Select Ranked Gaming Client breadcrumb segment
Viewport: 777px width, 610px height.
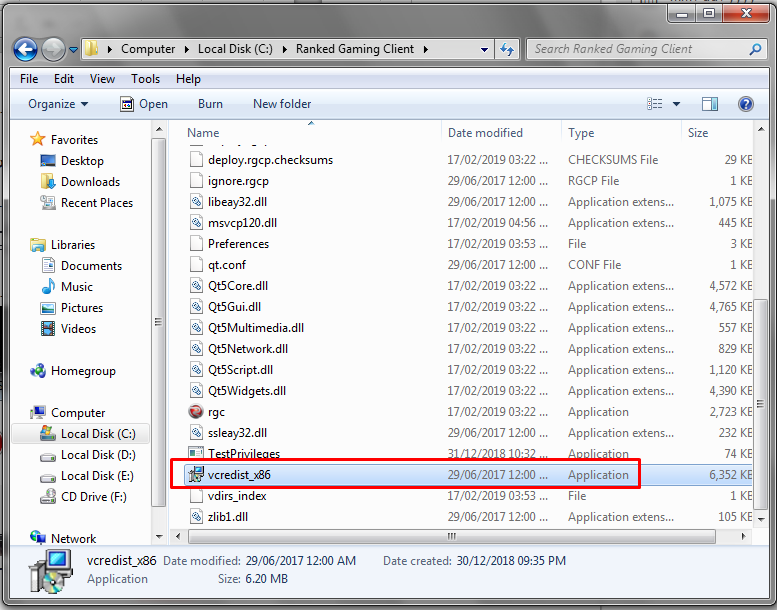(355, 49)
